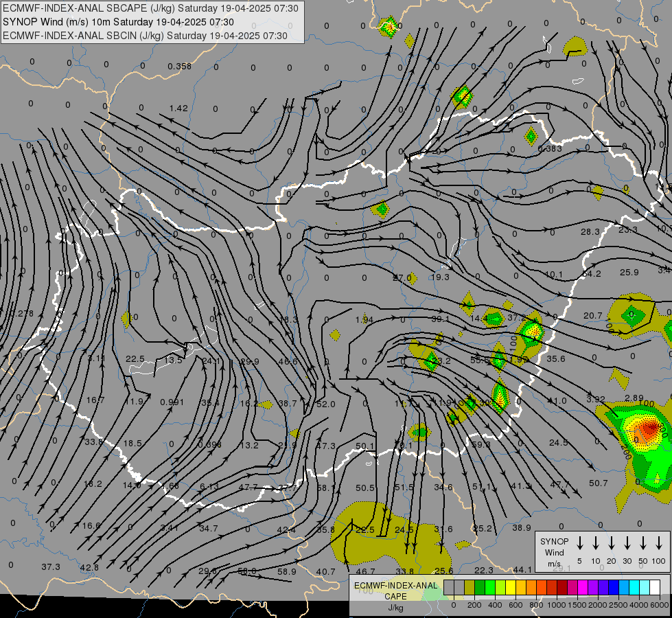Click the 13.5 value on the map
Viewport: 672px width, 618px height.
pyautogui.click(x=173, y=360)
